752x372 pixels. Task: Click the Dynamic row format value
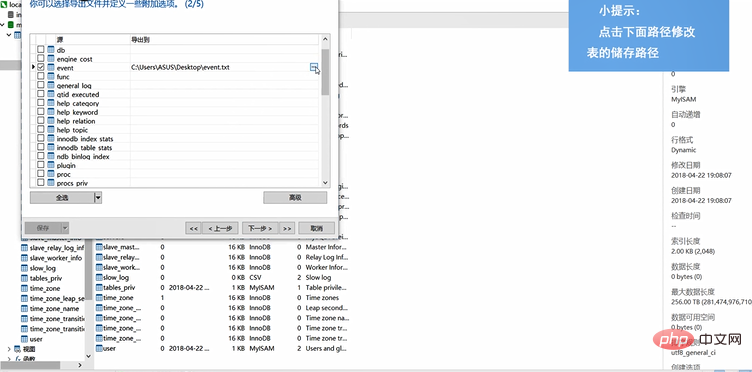coord(684,150)
